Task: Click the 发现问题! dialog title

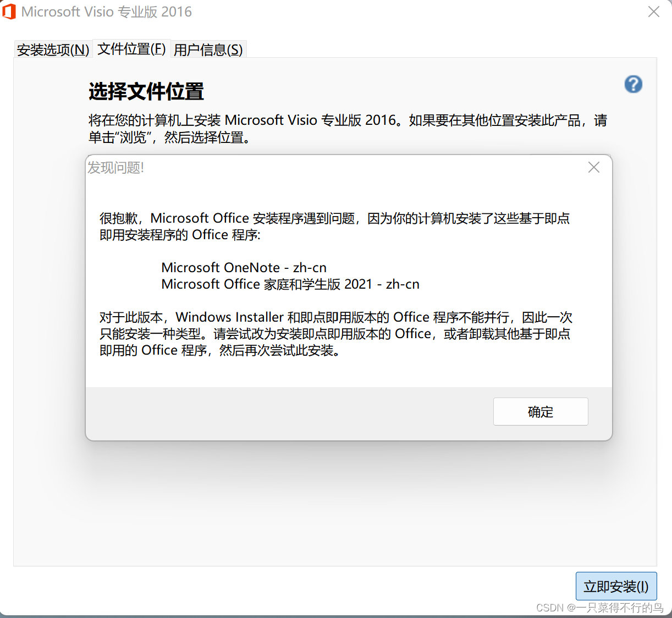Action: pos(115,168)
